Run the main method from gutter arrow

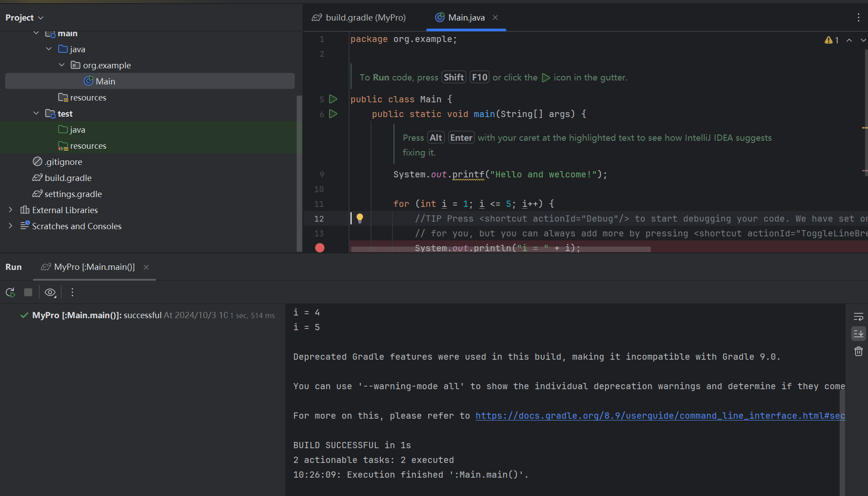(333, 114)
